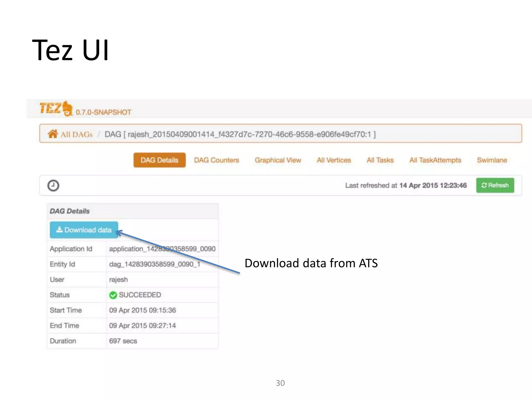Click the SUCCEEDED status text

click(140, 295)
